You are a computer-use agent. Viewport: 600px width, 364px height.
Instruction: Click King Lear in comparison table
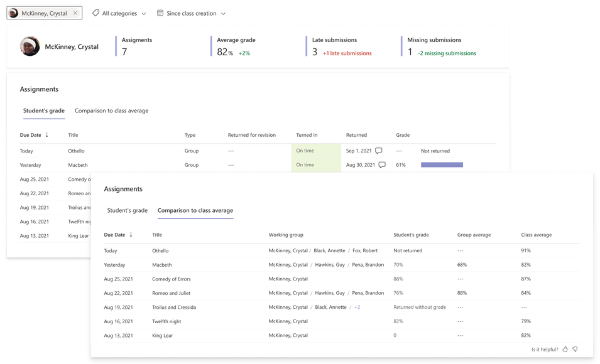[163, 336]
